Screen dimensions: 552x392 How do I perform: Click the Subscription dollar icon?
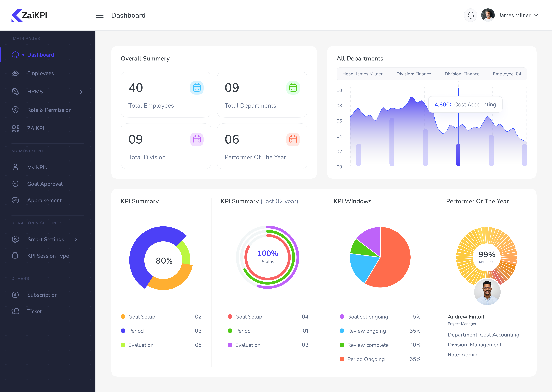click(15, 295)
